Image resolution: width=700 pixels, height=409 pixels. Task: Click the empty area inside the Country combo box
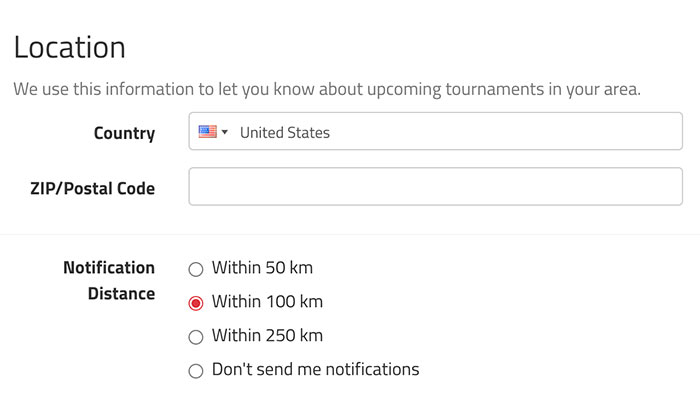(x=504, y=131)
